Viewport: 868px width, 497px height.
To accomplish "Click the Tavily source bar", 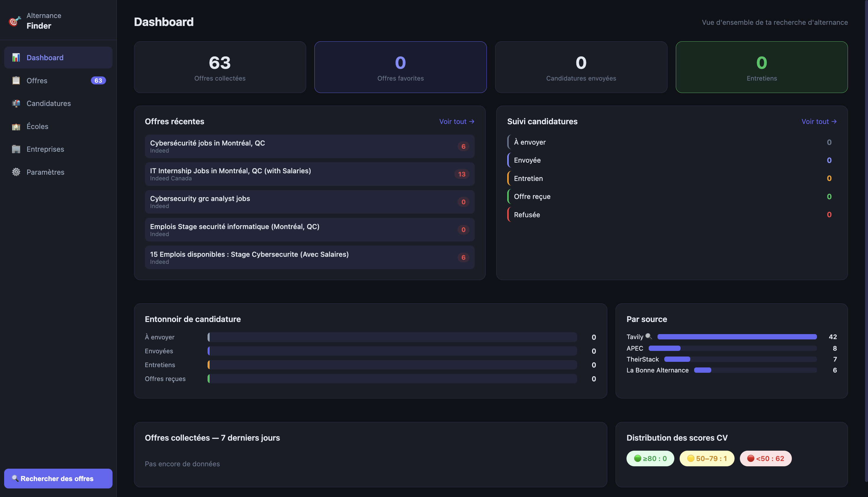I will coord(737,337).
